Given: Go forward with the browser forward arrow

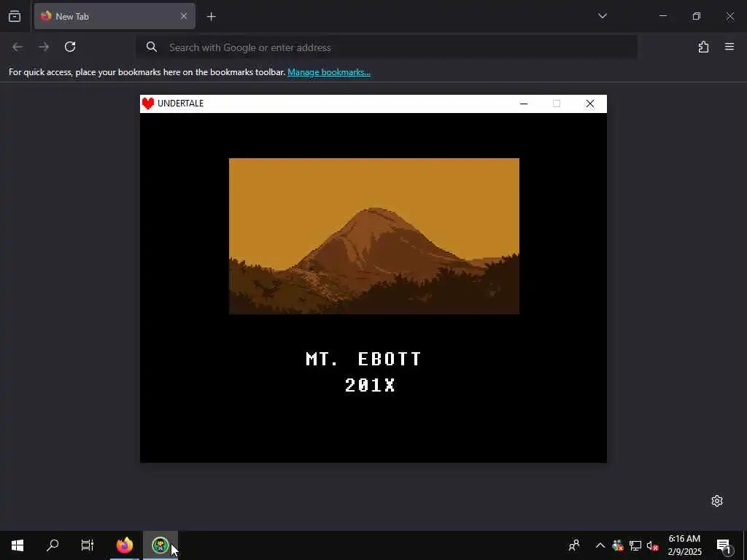Looking at the screenshot, I should click(x=44, y=47).
